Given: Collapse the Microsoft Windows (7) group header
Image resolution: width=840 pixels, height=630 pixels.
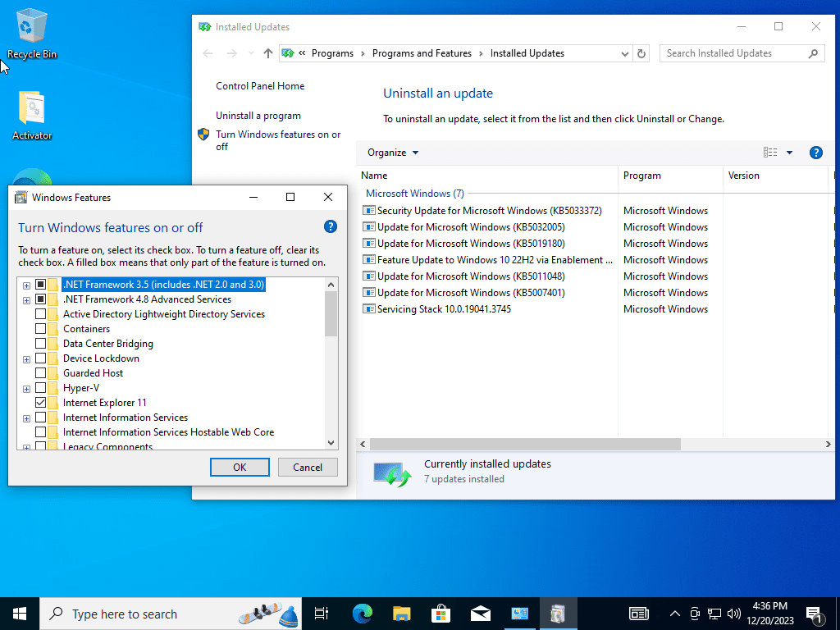Looking at the screenshot, I should (x=414, y=193).
